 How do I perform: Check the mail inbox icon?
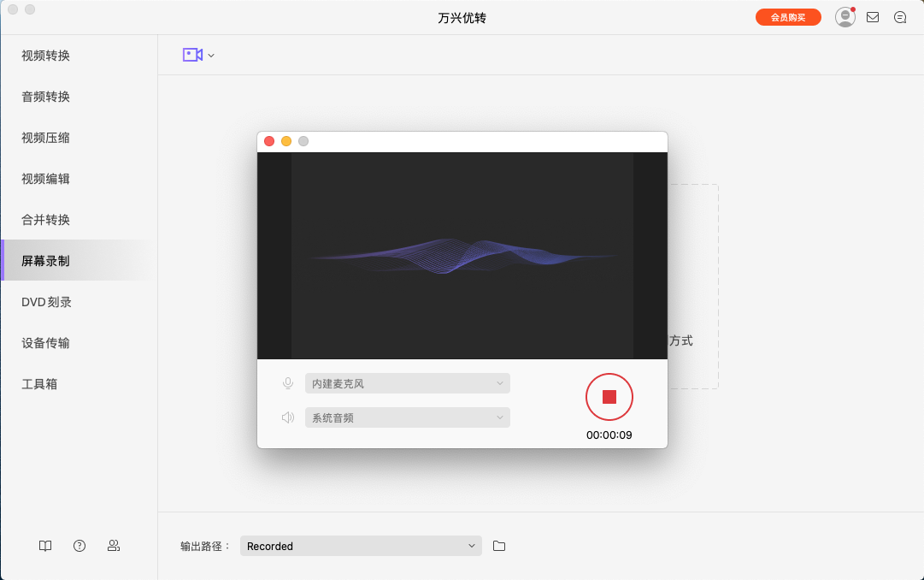(873, 16)
